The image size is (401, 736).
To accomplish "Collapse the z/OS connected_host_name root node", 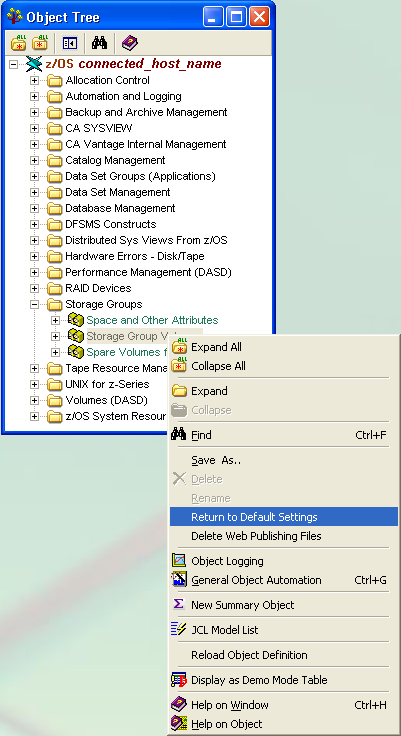I will [14, 64].
